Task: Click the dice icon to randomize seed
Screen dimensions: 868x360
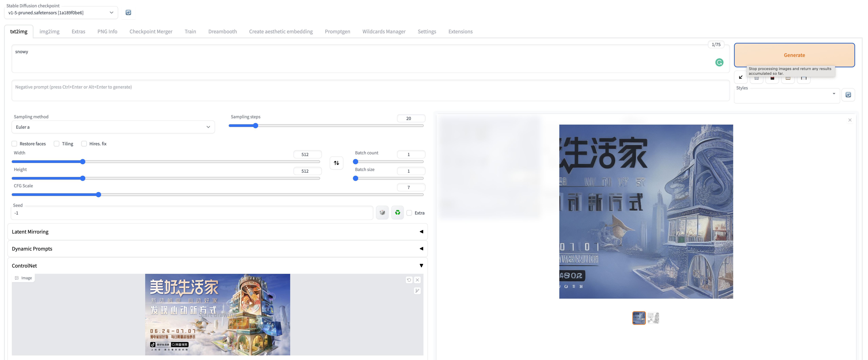Action: [x=382, y=213]
